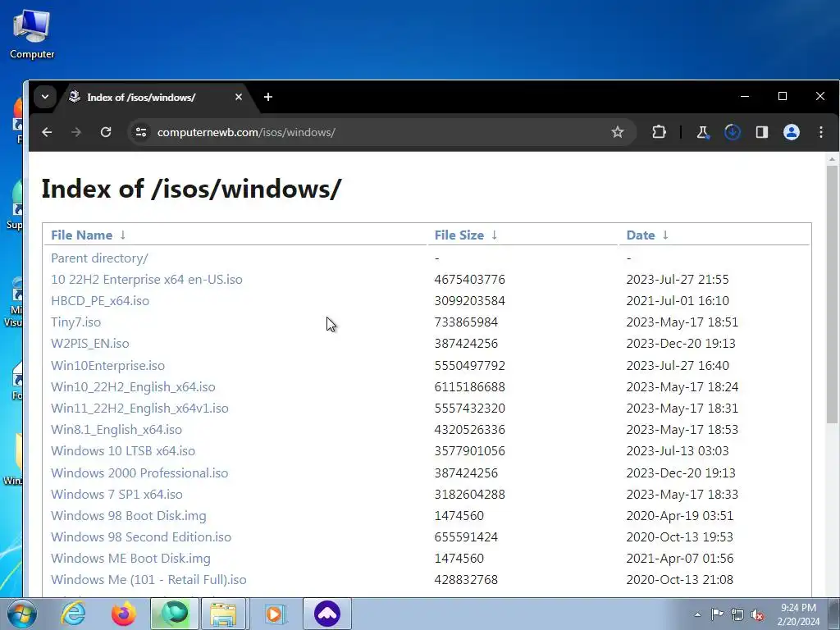Download Windows 2000 Professional.iso
This screenshot has height=630, width=840.
(139, 473)
